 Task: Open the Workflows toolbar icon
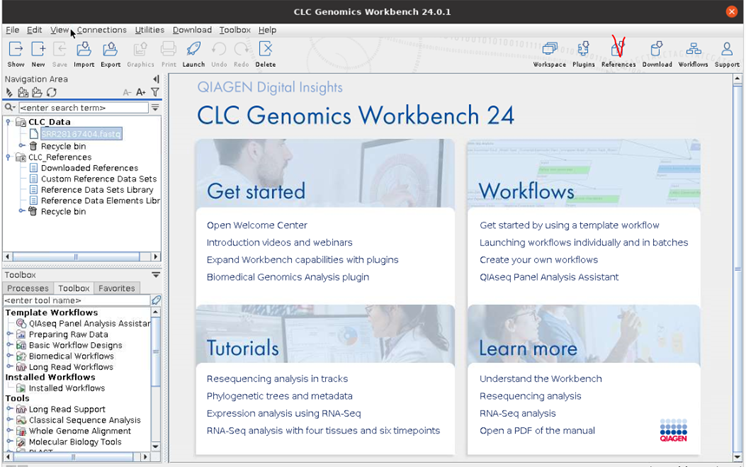[x=693, y=49]
